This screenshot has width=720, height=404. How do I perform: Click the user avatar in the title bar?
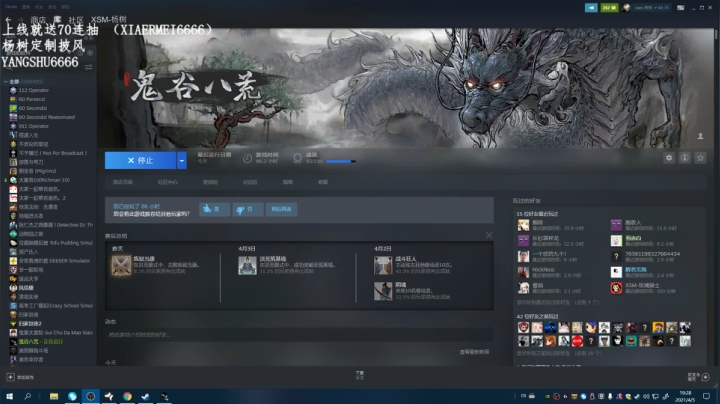(626, 8)
